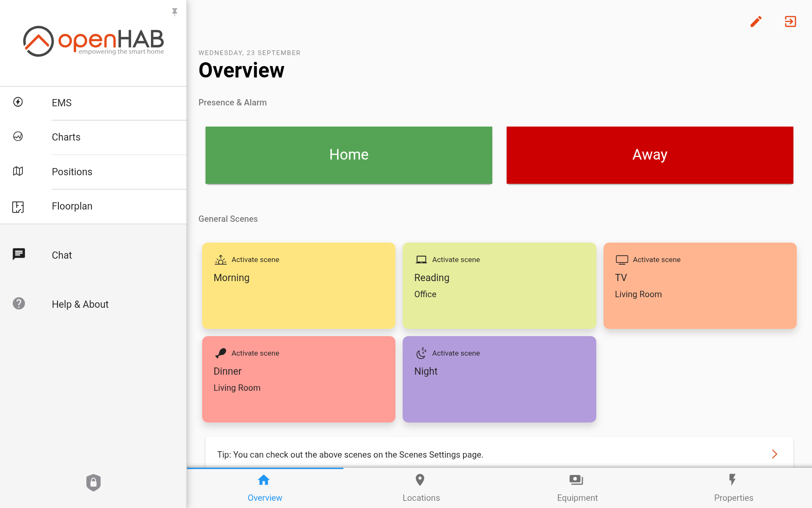Click the lock shield icon at sidebar bottom
The height and width of the screenshot is (508, 812).
[x=93, y=483]
